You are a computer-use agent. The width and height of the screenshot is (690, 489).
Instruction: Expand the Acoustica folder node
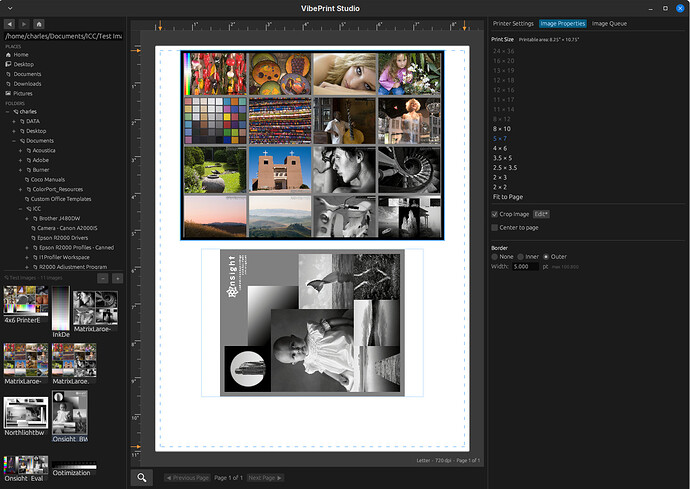[20, 151]
